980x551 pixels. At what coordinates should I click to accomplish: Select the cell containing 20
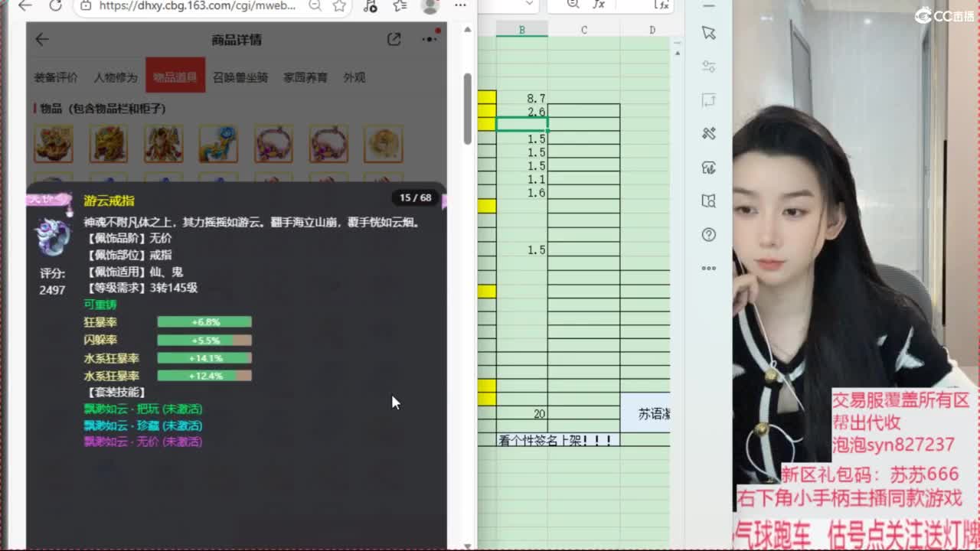click(x=521, y=413)
